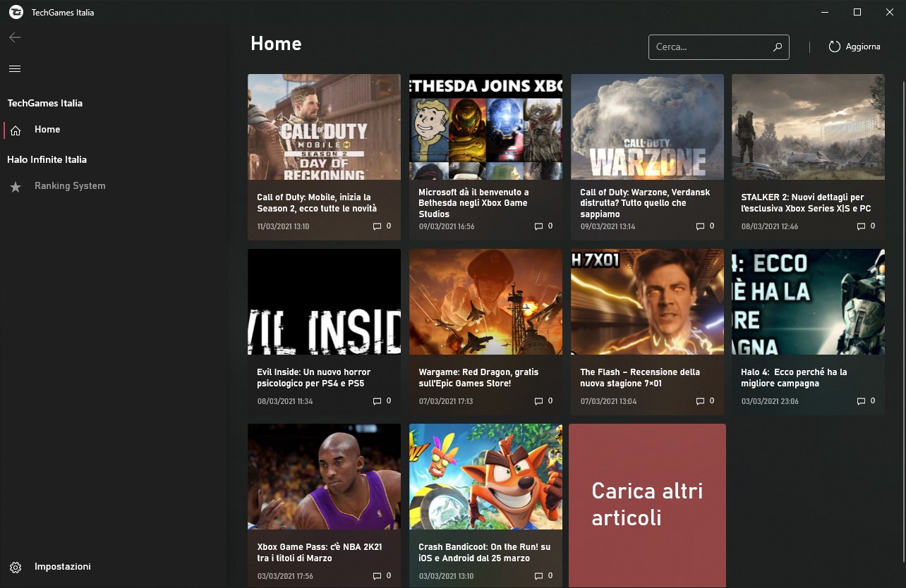Toggle the hamburger navigation menu

point(15,68)
